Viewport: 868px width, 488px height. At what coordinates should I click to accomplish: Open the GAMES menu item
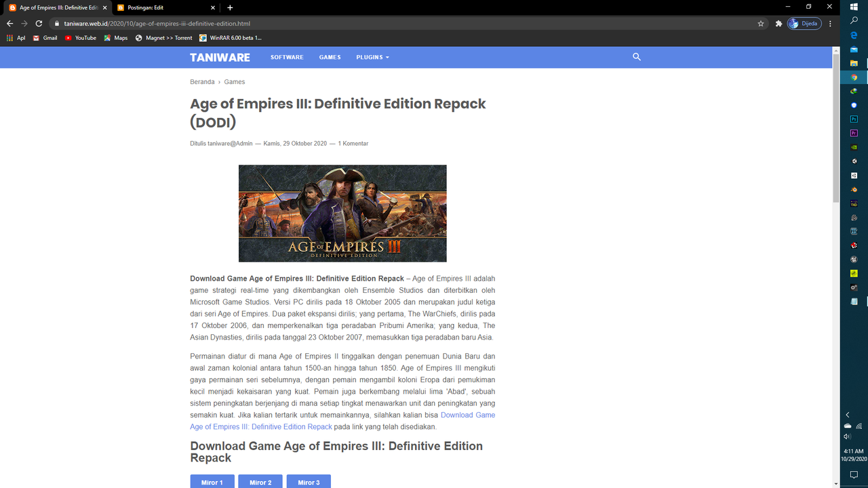(x=330, y=58)
